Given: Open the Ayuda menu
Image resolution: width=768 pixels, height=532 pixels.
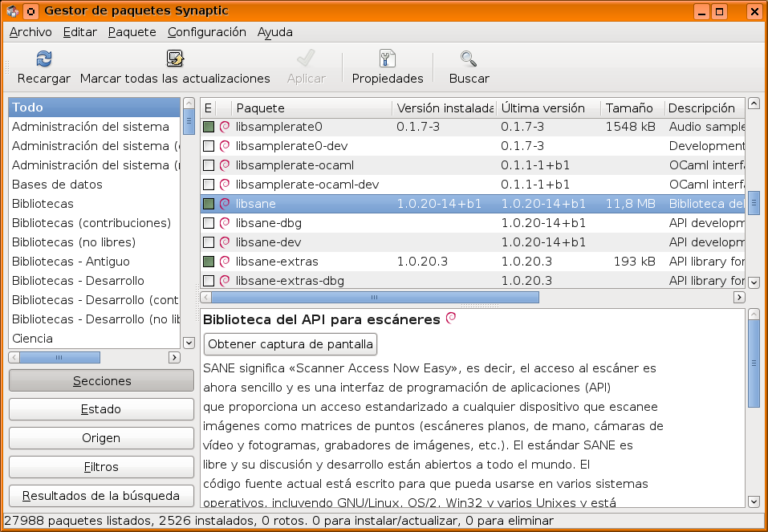Looking at the screenshot, I should (274, 32).
